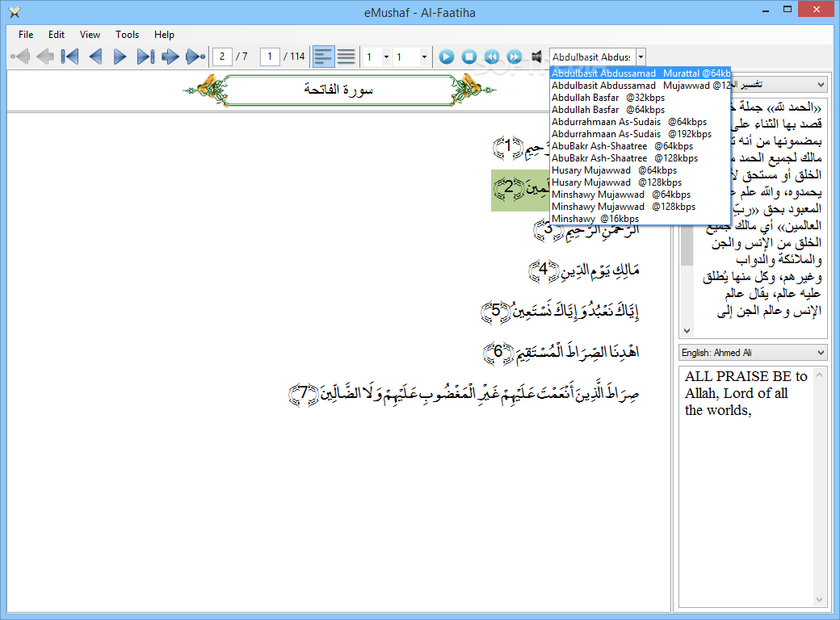
Task: Select verse 5 of Al-Faatiha
Action: pyautogui.click(x=561, y=312)
